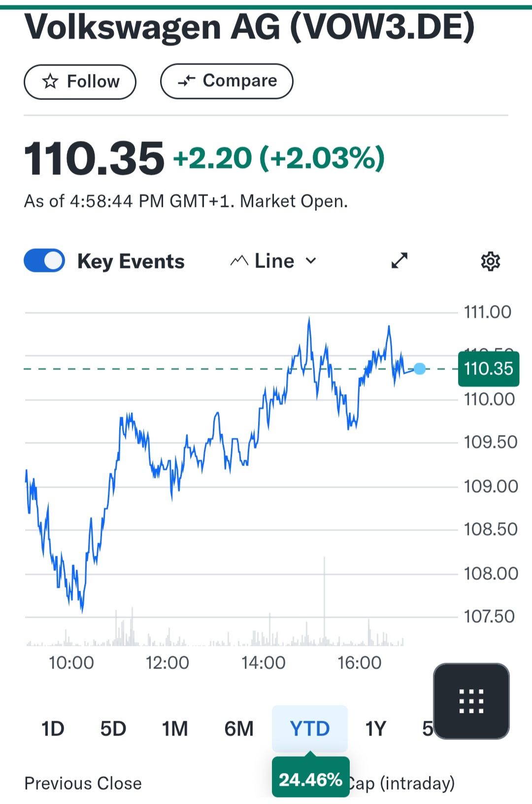Viewport: 532px width, 804px height.
Task: Click the star icon in Follow
Action: (50, 81)
